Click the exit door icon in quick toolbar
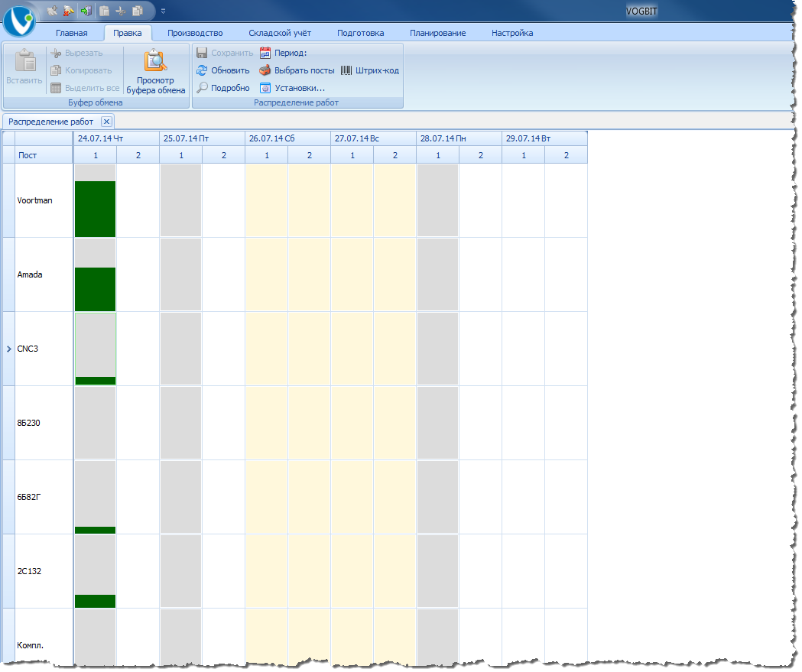The height and width of the screenshot is (672, 802). coord(86,11)
